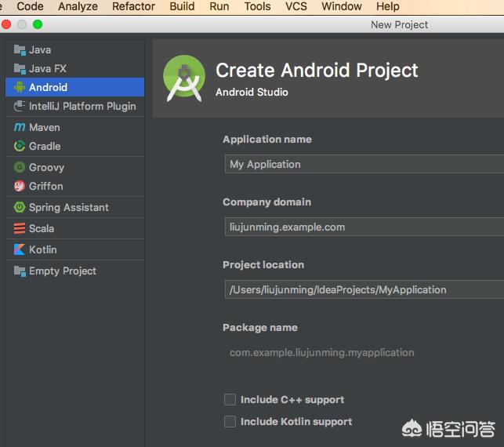Click the package name com.example.liujunming.myapplication
Viewport: 504px width, 447px height.
tap(321, 352)
